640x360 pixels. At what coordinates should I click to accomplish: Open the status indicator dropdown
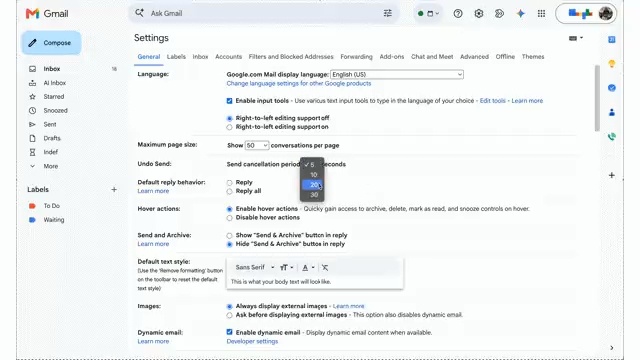tap(428, 13)
